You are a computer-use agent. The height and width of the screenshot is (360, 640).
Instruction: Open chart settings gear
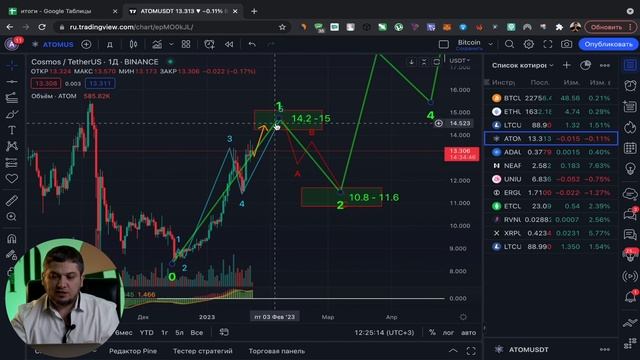[x=529, y=44]
